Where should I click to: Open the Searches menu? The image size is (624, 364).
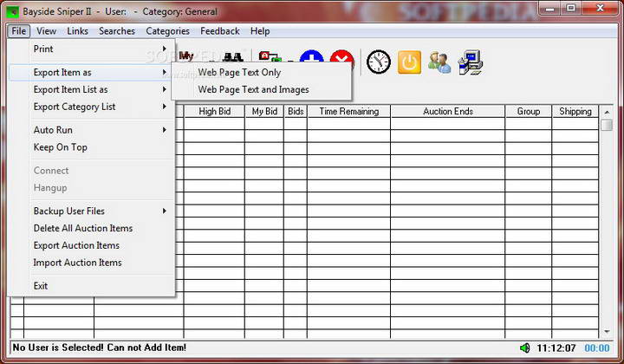tap(117, 31)
